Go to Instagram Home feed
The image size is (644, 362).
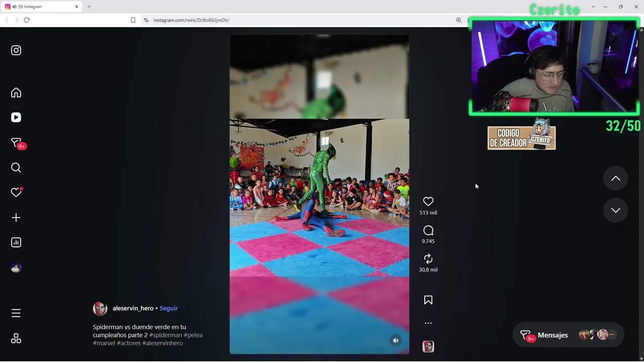(x=16, y=93)
